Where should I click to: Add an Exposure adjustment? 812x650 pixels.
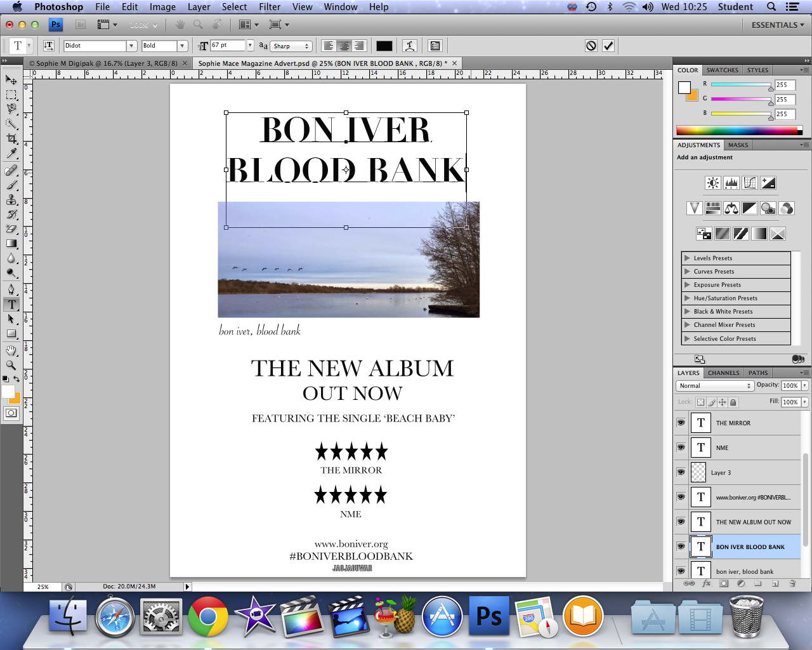pos(768,183)
